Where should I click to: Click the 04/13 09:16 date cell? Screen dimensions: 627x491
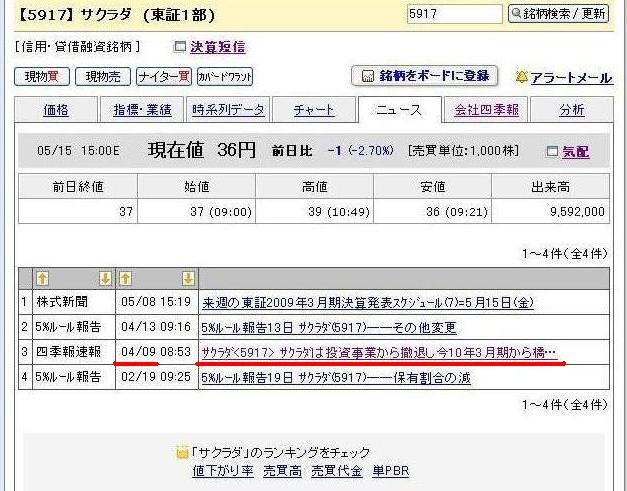(x=156, y=327)
